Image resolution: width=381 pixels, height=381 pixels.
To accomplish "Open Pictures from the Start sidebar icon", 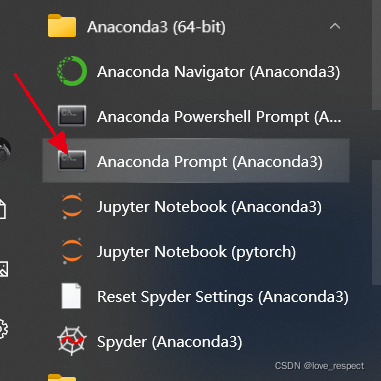I will (3, 269).
